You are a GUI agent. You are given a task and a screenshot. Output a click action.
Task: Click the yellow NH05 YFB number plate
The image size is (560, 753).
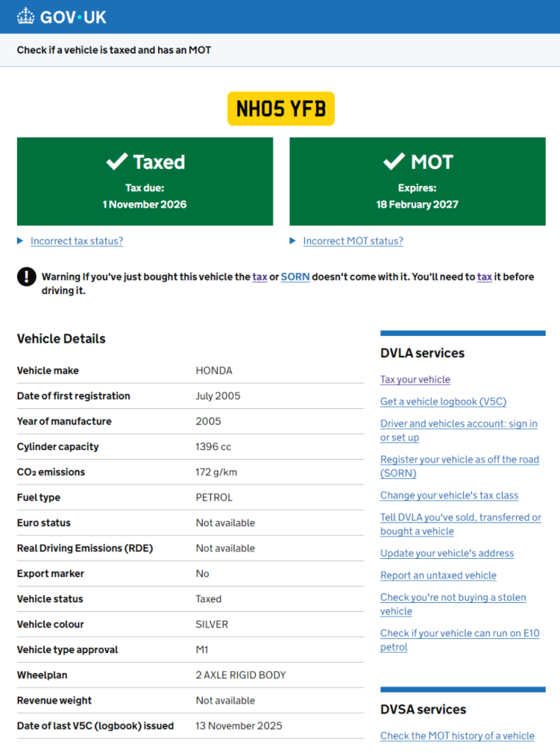point(281,109)
